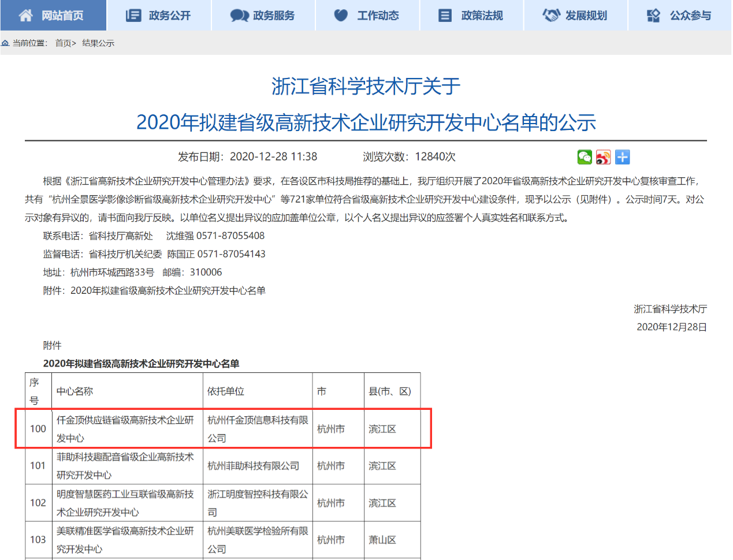Click the list icon beside 政策法规

tap(445, 16)
